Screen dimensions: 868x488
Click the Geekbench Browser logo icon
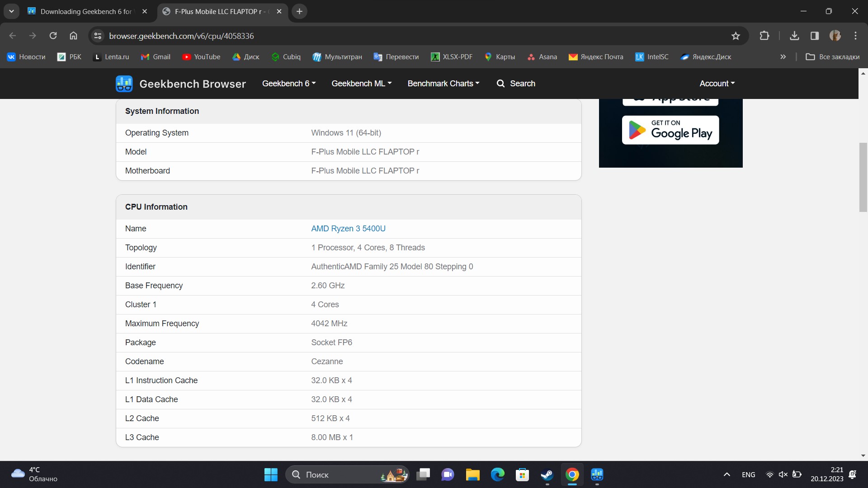tap(124, 84)
